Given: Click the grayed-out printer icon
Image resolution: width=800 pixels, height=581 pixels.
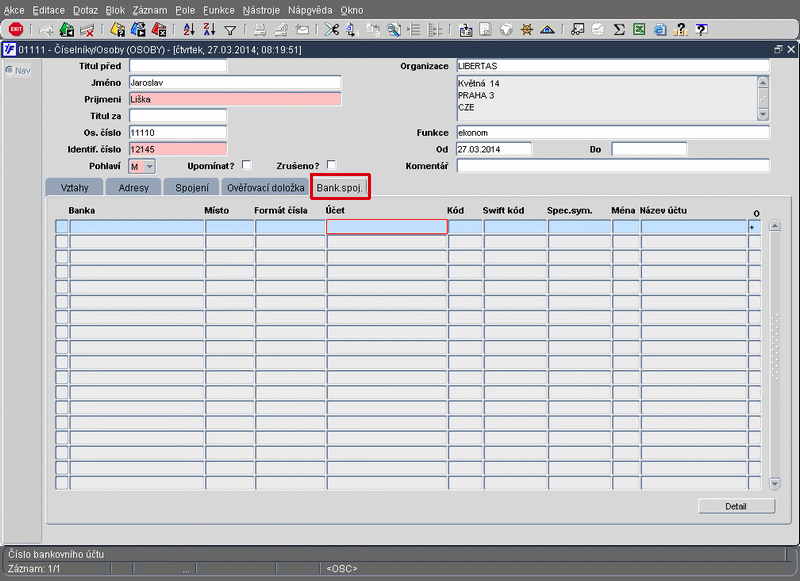Looking at the screenshot, I should tap(260, 30).
